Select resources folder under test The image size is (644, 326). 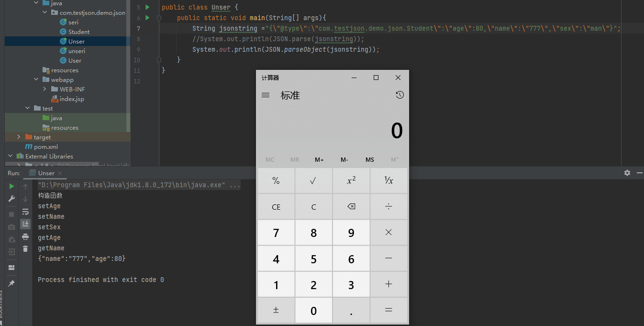(x=65, y=127)
